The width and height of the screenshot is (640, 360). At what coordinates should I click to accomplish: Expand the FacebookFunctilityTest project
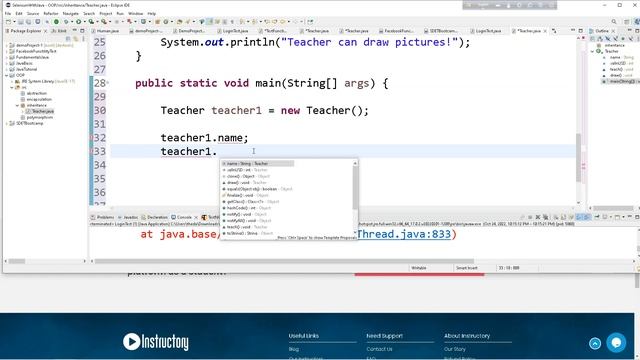tap(7, 51)
